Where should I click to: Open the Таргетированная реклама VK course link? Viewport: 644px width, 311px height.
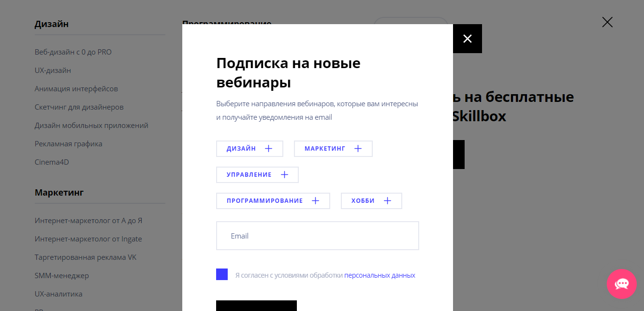(85, 257)
